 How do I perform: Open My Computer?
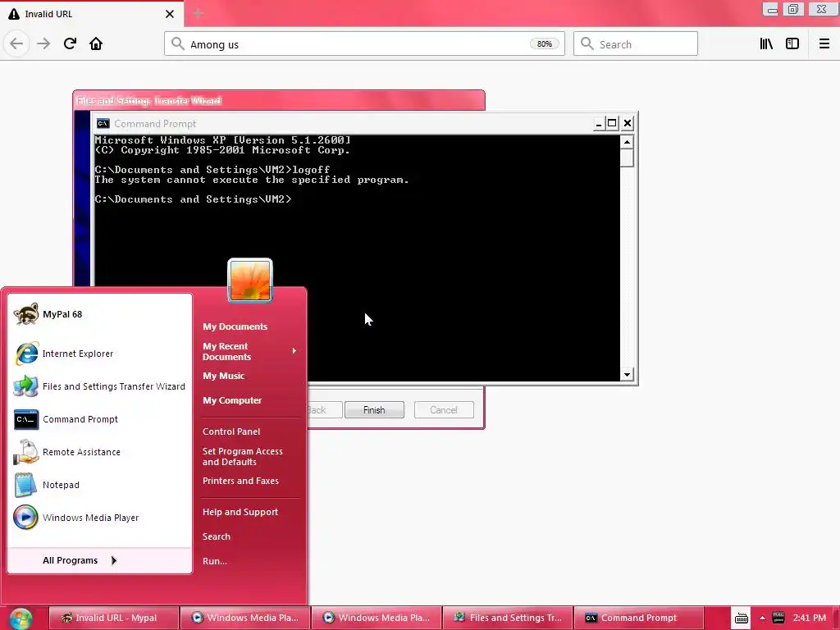[x=232, y=400]
